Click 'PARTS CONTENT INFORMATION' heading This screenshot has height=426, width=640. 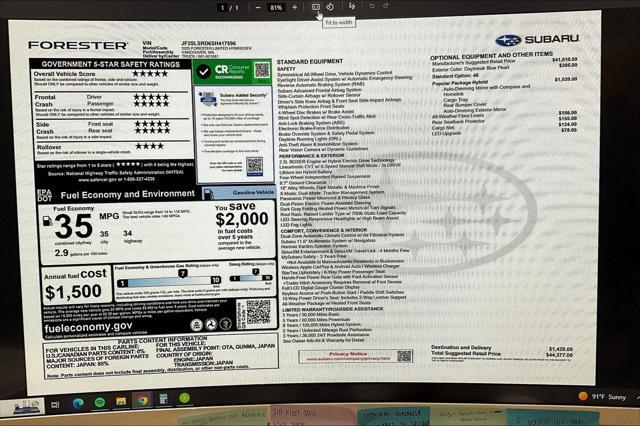(162, 340)
